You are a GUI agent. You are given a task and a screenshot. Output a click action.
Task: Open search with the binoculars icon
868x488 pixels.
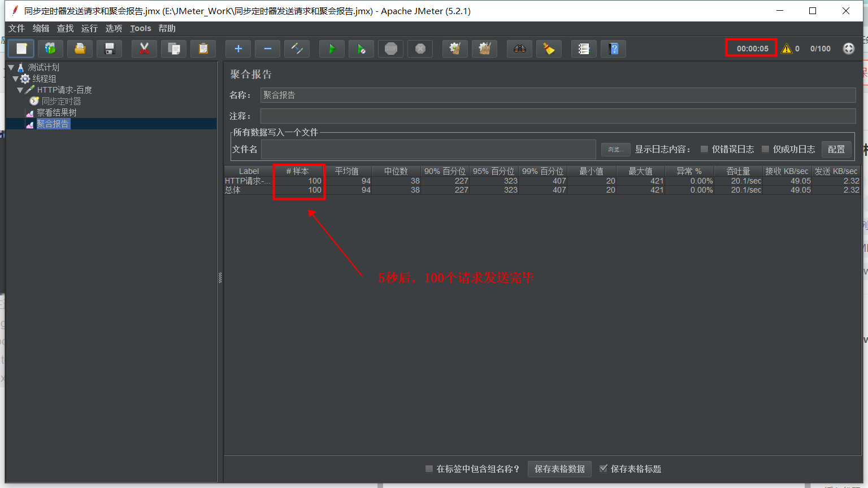(x=519, y=49)
